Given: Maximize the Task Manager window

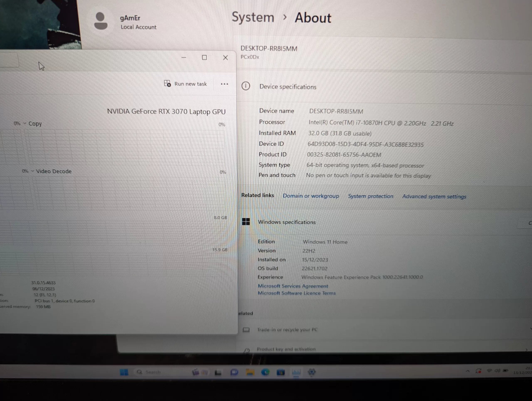Looking at the screenshot, I should [204, 57].
